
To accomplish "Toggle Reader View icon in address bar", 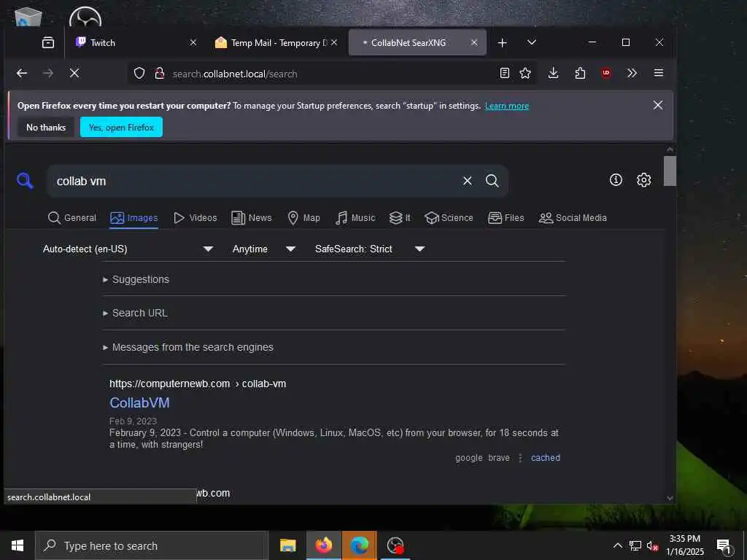I will click(505, 73).
